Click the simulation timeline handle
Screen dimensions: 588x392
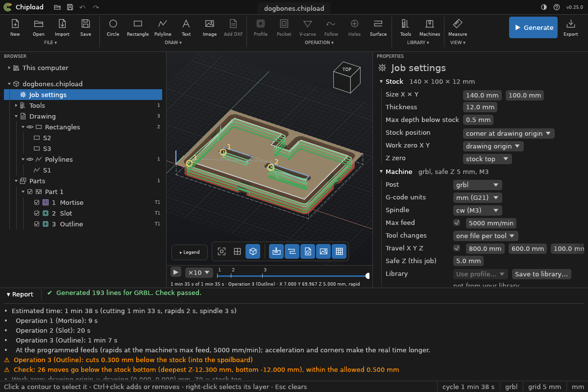click(x=368, y=276)
